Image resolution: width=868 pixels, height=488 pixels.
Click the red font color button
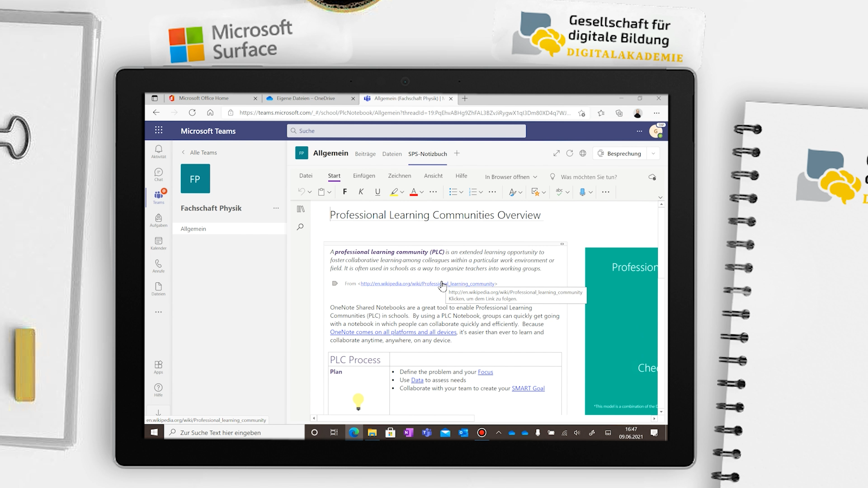tap(414, 192)
